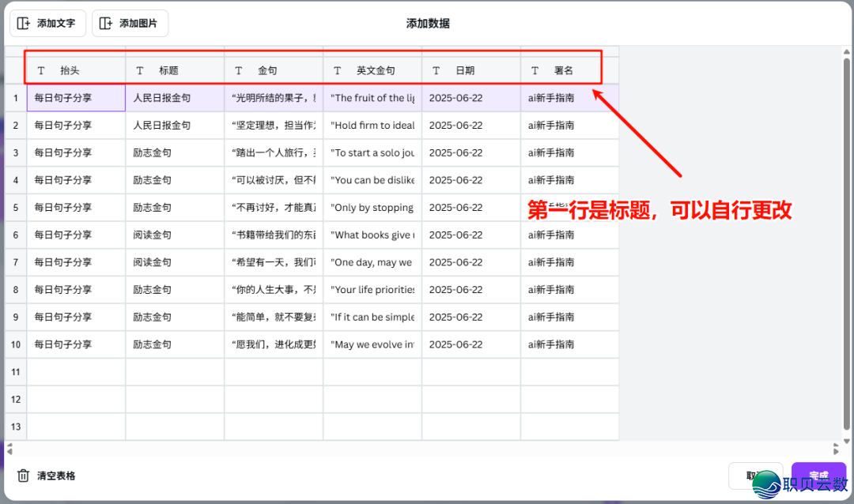Image resolution: width=854 pixels, height=504 pixels.
Task: Click the text type icon in 抬头 column header
Action: [41, 70]
